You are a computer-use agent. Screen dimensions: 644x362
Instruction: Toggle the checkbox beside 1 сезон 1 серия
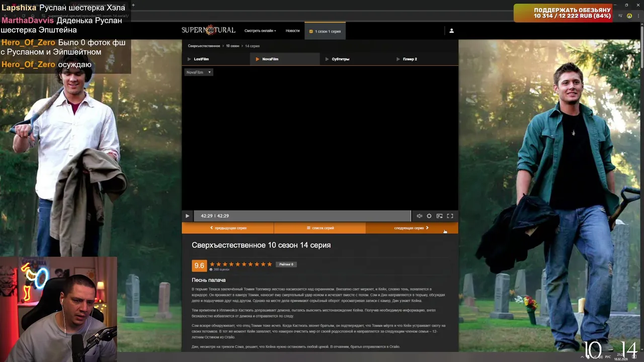pyautogui.click(x=311, y=31)
